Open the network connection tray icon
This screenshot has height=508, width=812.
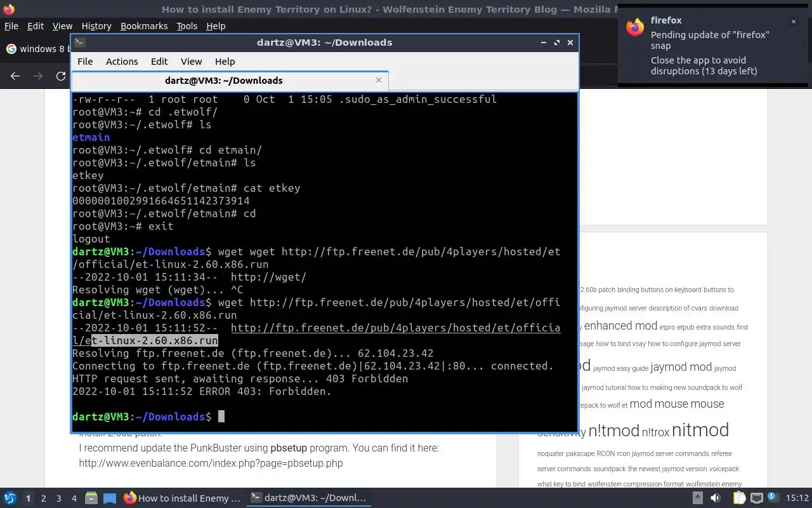(756, 498)
